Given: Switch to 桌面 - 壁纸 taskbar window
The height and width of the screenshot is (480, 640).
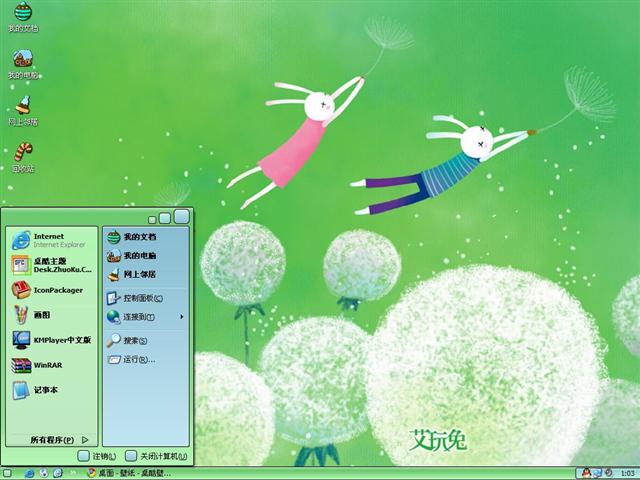Looking at the screenshot, I should 129,473.
